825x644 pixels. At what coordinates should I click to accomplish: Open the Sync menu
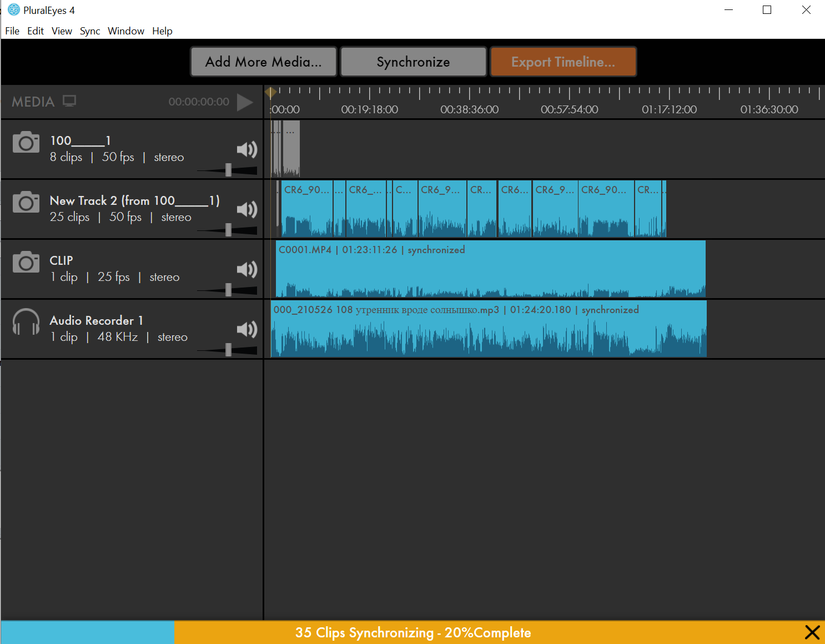(x=89, y=31)
